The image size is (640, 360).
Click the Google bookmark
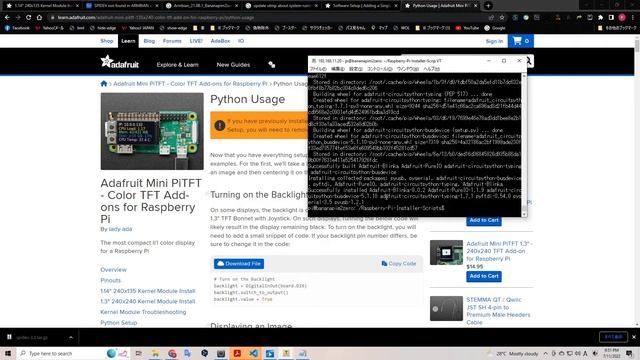[x=495, y=28]
